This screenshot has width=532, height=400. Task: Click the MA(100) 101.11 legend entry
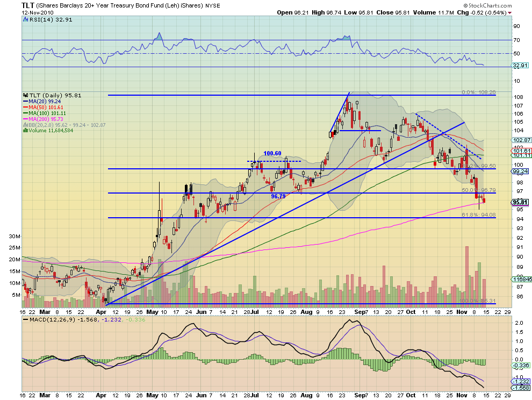(45, 113)
